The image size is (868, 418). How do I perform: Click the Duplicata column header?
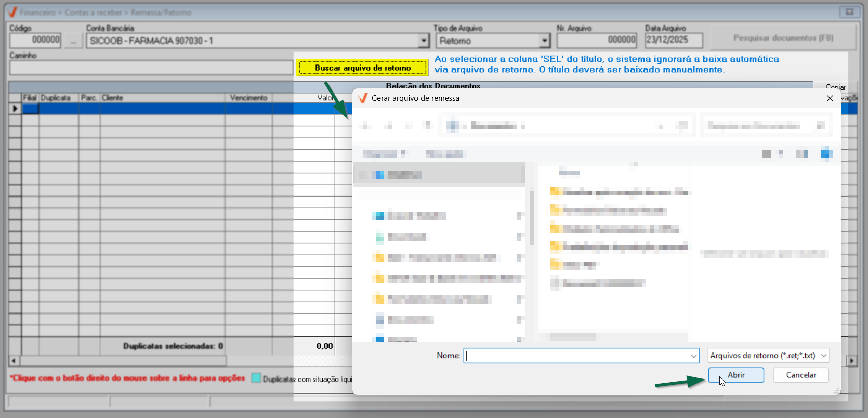pos(59,98)
